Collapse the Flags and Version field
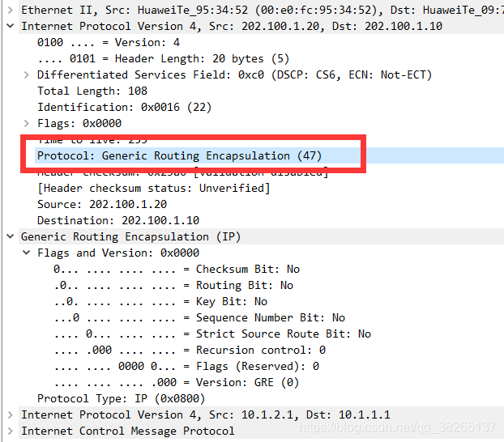This screenshot has height=442, width=504. [27, 253]
